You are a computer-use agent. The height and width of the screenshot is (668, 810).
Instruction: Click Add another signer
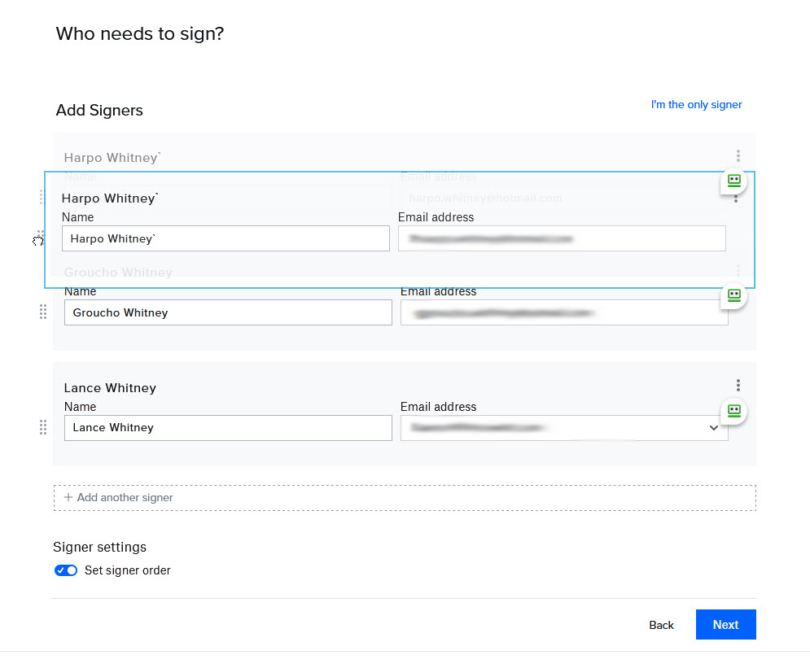point(117,497)
